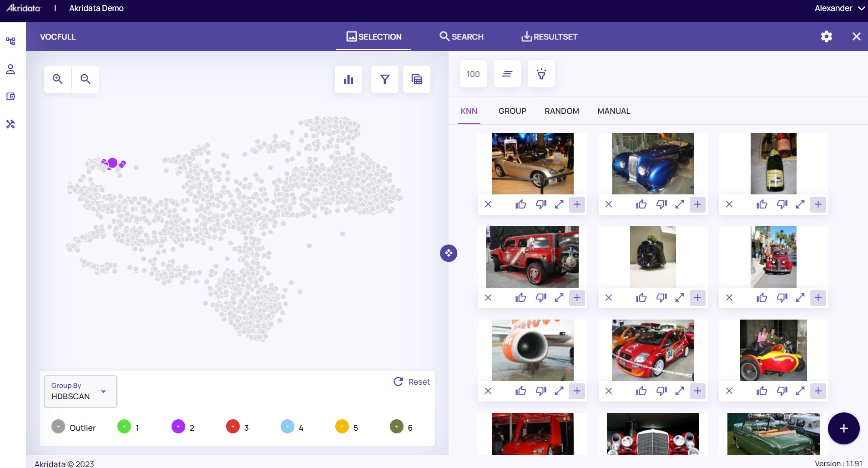This screenshot has width=868, height=468.
Task: Select the RANDOM tab
Action: point(562,111)
